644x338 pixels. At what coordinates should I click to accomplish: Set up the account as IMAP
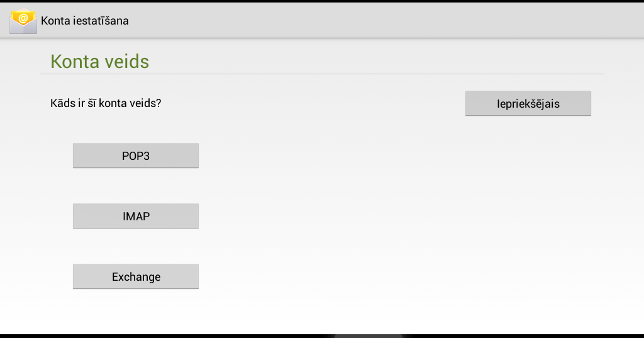(x=136, y=217)
